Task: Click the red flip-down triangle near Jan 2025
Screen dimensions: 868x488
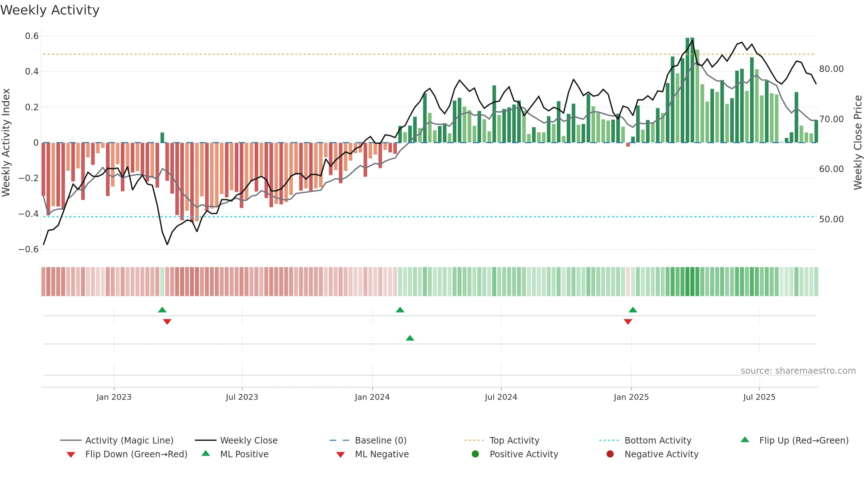Action: (628, 322)
